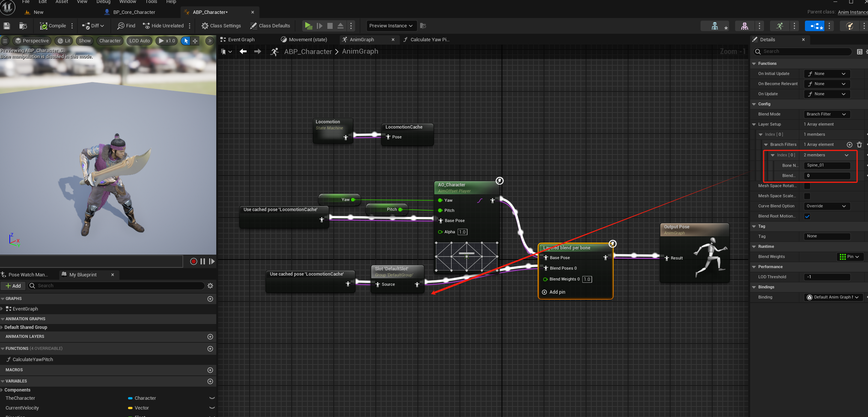Open the BP_Core_Character document tab
Screen dimensions: 868x417
(x=134, y=12)
